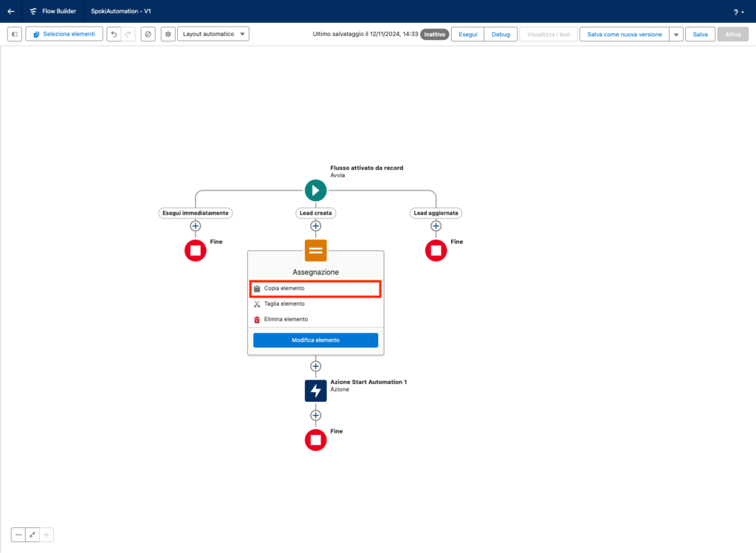This screenshot has width=756, height=553.
Task: Expand the arrow beside Salva come nuova versione
Action: tap(676, 35)
